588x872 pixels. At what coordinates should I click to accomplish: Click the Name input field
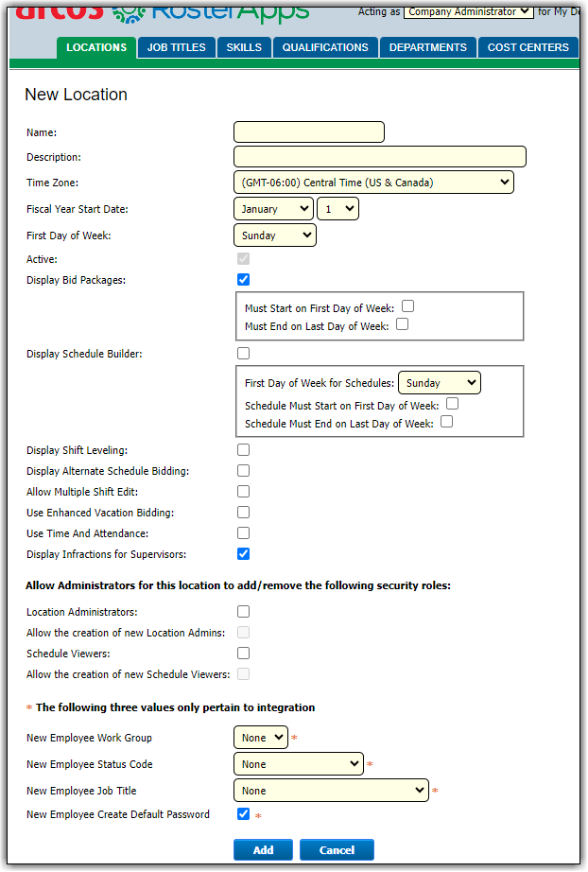(308, 132)
